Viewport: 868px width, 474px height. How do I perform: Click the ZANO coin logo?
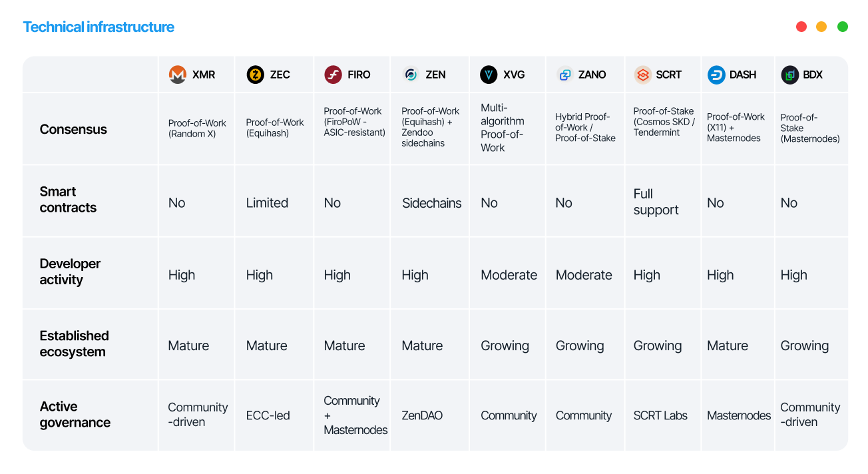point(565,75)
